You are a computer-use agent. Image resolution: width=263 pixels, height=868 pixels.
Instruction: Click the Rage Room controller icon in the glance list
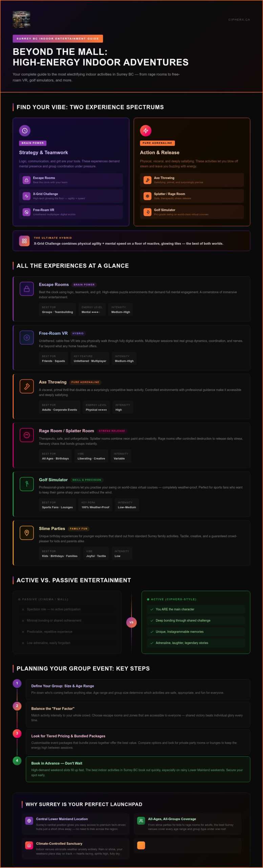click(x=27, y=435)
